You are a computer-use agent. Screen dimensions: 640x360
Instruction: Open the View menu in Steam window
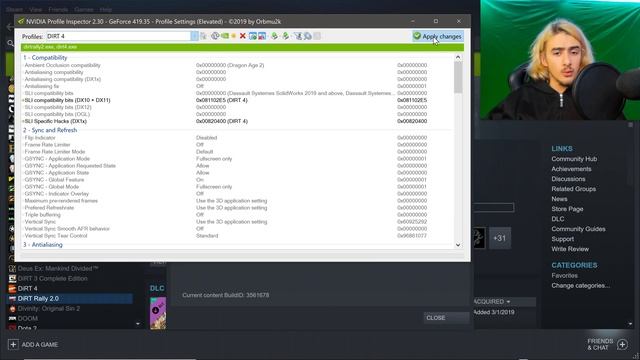pyautogui.click(x=36, y=9)
